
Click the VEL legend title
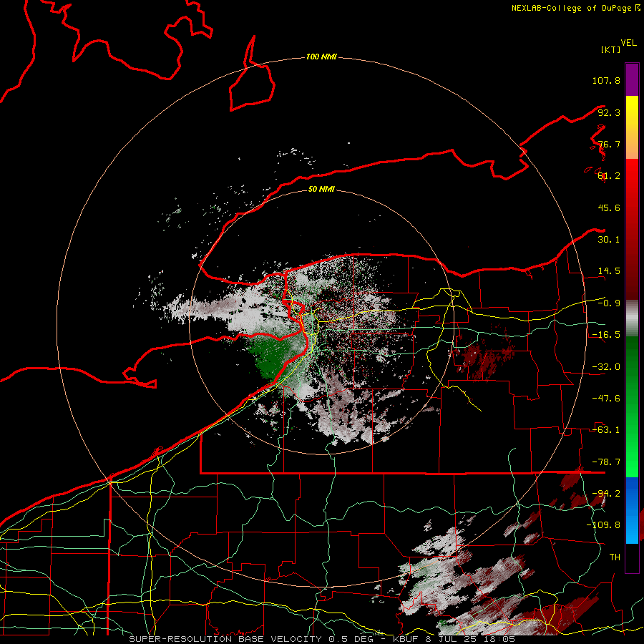click(x=628, y=42)
